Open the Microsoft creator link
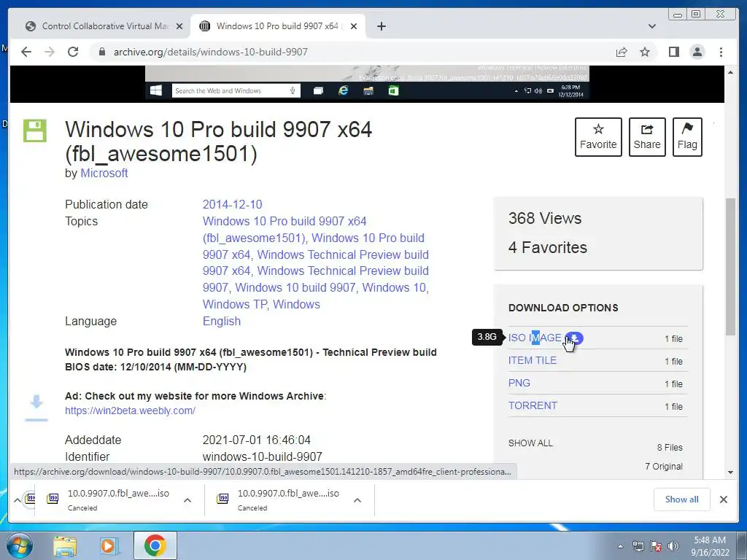Viewport: 747px width, 560px height. click(x=104, y=174)
